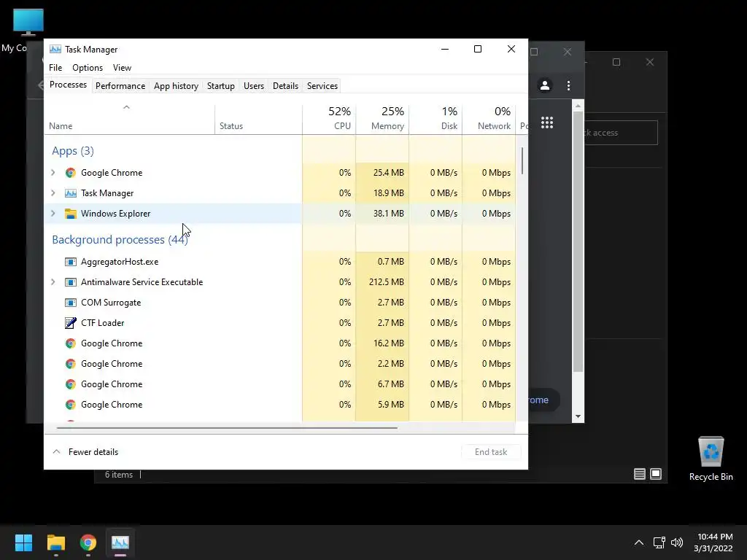Select the COM Surrogate row name
747x560 pixels.
111,303
